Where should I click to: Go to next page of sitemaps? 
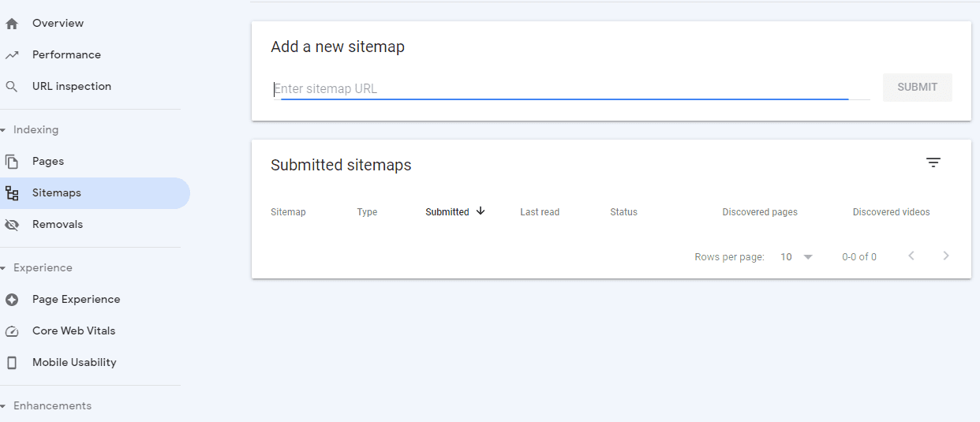pos(946,256)
